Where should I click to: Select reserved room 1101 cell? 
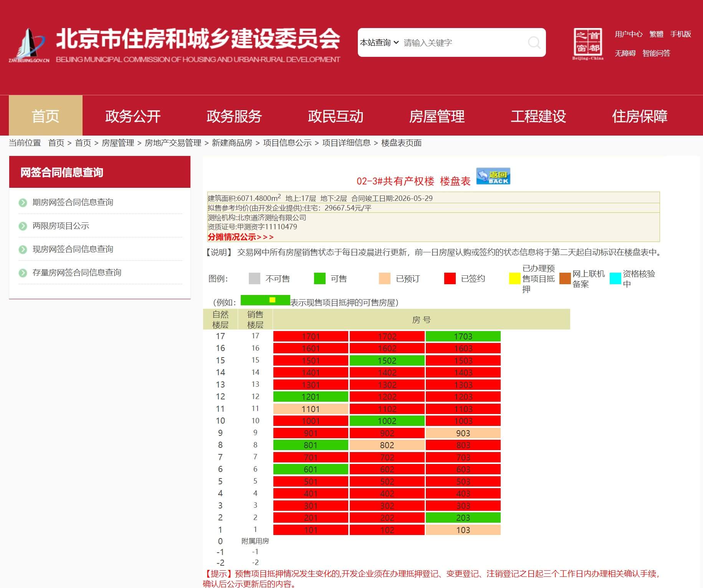coord(310,409)
